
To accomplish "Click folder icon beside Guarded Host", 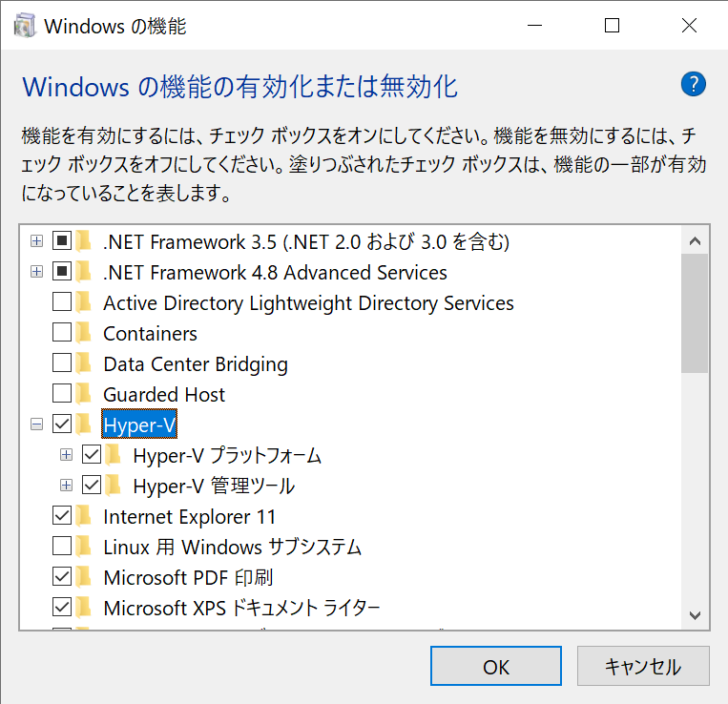I will 84,394.
